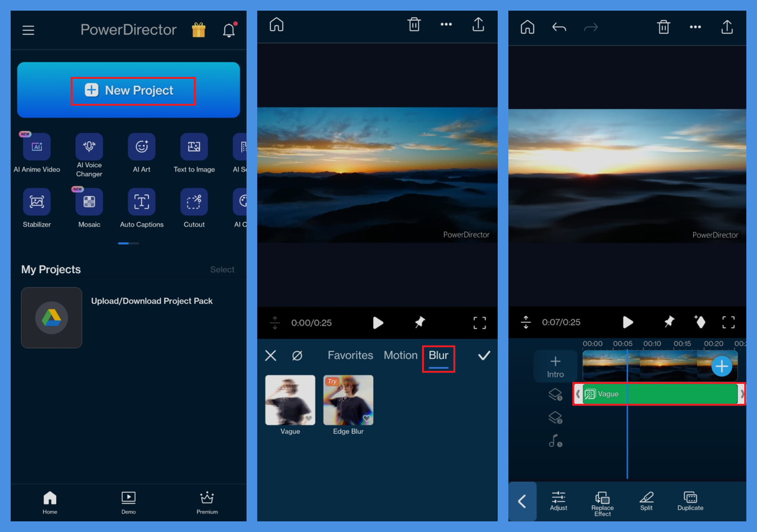
Task: Redo the last undone edit
Action: (591, 27)
